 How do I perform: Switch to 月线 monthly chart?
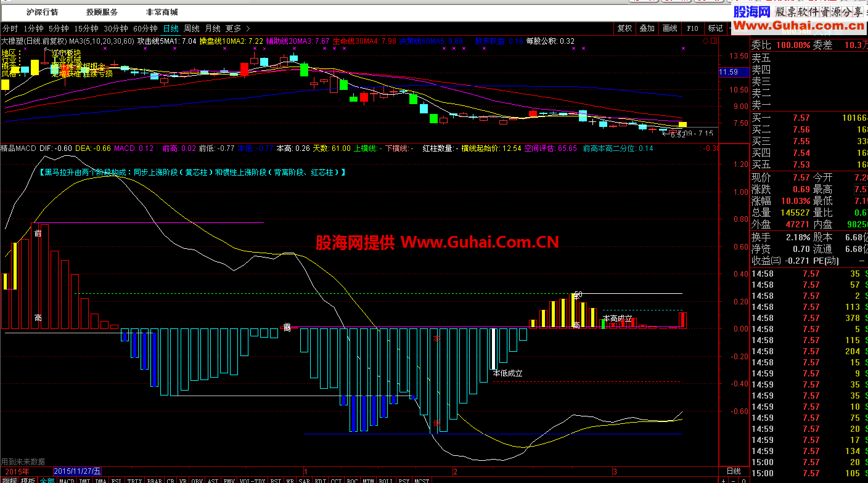(213, 28)
